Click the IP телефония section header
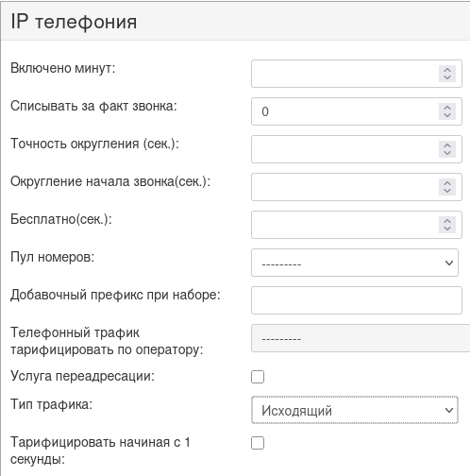The height and width of the screenshot is (476, 470). 235,22
